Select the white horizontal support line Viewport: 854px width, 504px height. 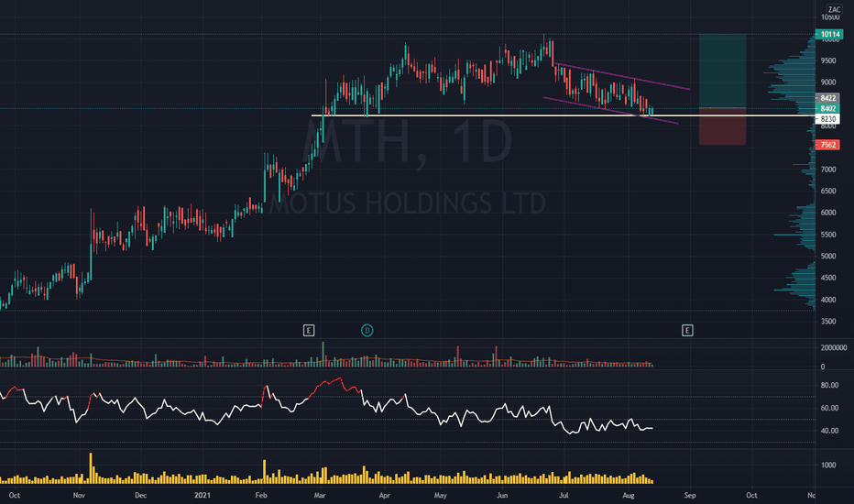pos(563,115)
